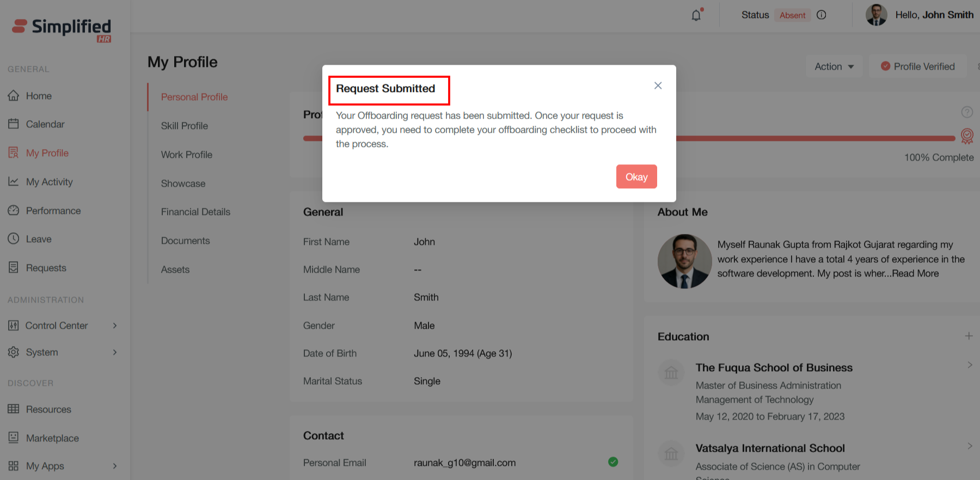
Task: Click the Marketplace sidebar icon
Action: 14,438
